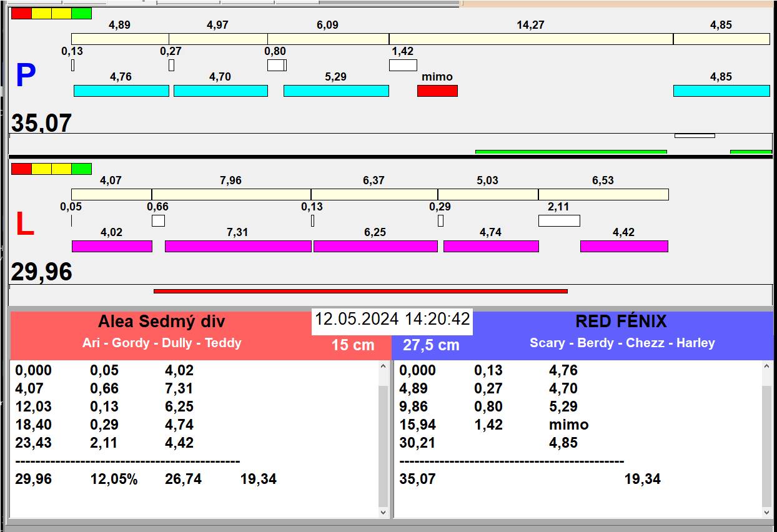Image resolution: width=777 pixels, height=532 pixels.
Task: Click the cream bar labeled 6,09
Action: pos(329,39)
